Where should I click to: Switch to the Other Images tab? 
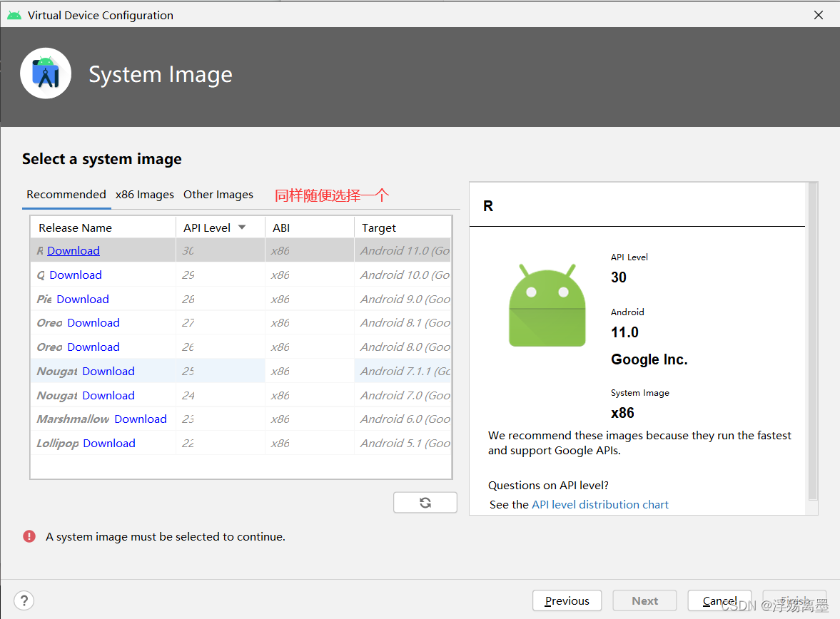(218, 195)
